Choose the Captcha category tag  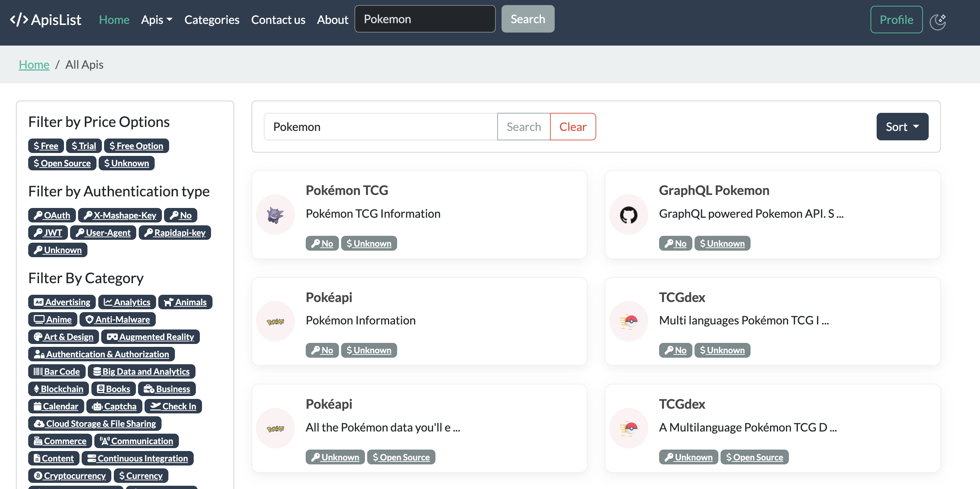click(114, 406)
